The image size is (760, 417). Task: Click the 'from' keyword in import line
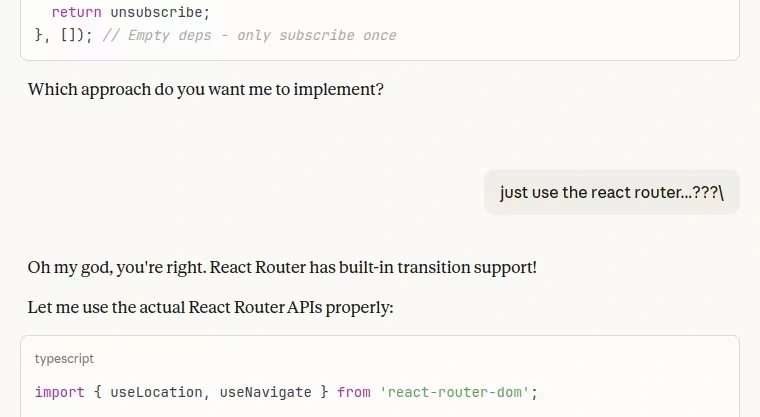click(x=354, y=392)
